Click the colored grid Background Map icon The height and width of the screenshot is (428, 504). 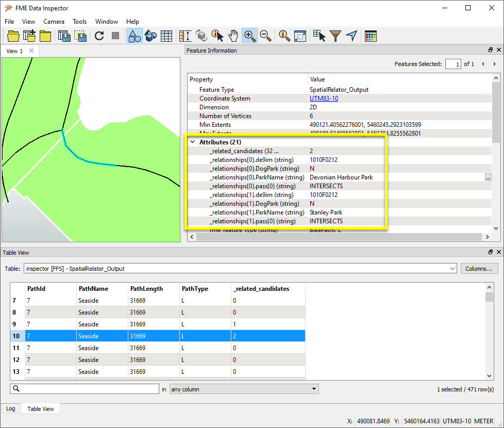pos(371,36)
